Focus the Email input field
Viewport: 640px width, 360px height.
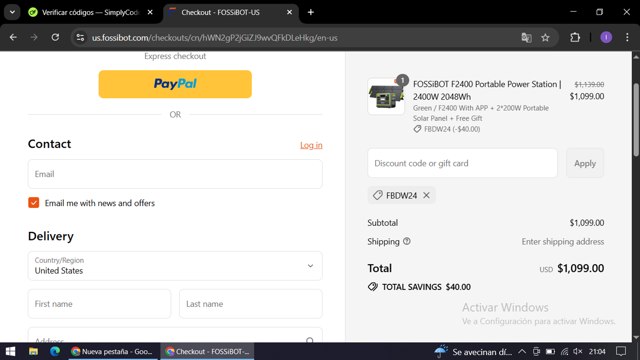[x=175, y=174]
